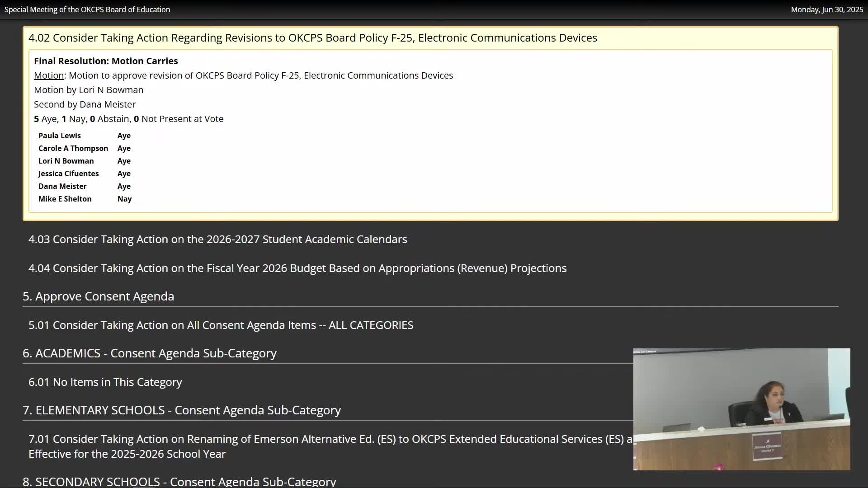Select 6.01 No Items in This Category
This screenshot has height=488, width=868.
coord(105,382)
